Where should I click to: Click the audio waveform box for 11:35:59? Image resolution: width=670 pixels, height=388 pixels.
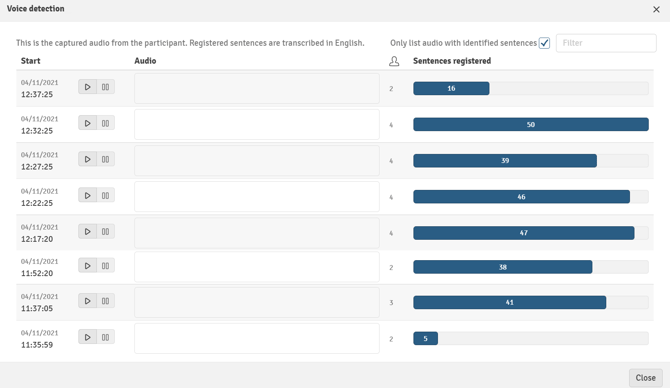257,338
